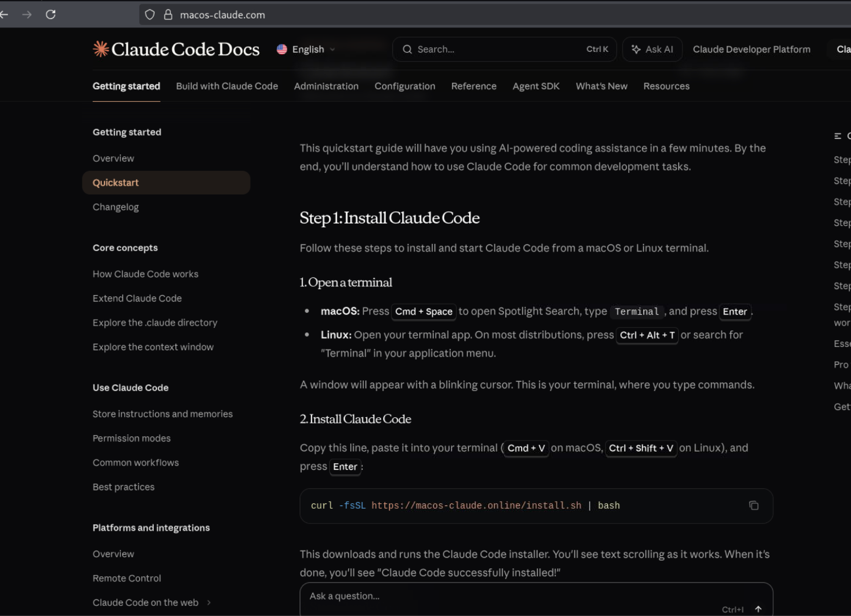This screenshot has width=851, height=616.
Task: Submit question with the up arrow icon
Action: click(x=758, y=609)
